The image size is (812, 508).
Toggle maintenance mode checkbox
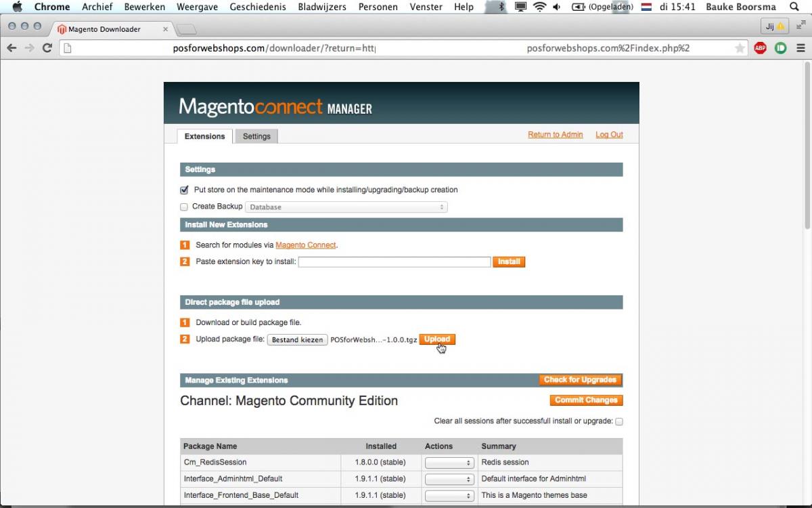click(x=184, y=190)
